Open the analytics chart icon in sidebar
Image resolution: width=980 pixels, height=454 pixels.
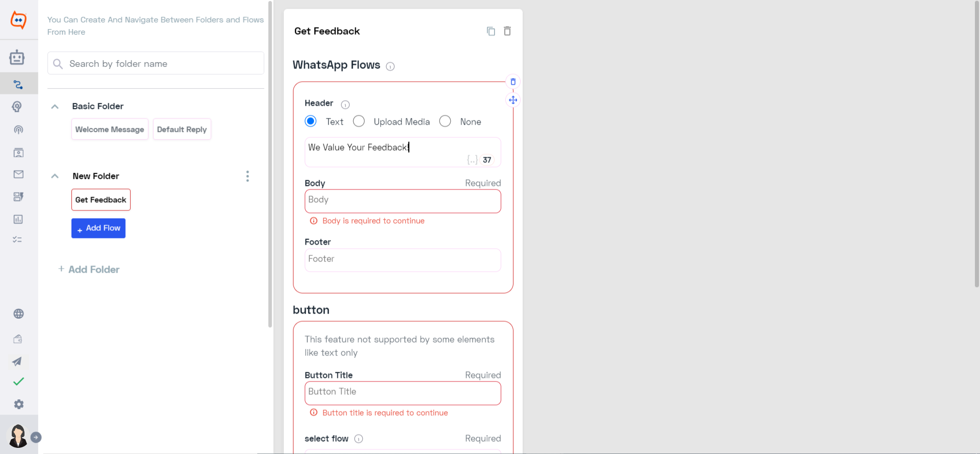click(18, 219)
